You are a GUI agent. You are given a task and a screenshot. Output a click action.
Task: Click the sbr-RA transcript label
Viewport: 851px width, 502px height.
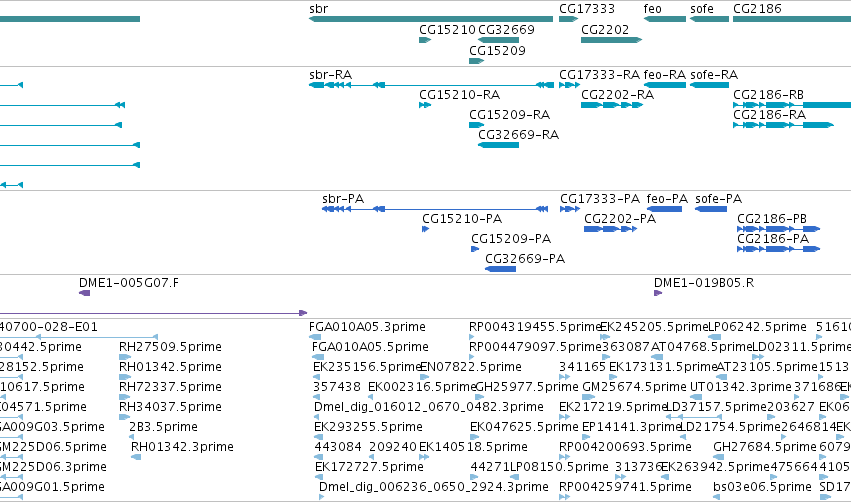(x=331, y=74)
